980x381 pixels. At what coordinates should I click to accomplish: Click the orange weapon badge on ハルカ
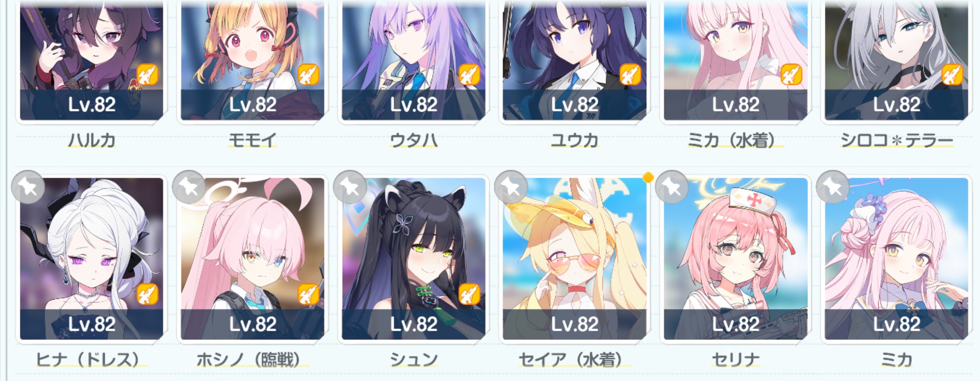point(147,74)
